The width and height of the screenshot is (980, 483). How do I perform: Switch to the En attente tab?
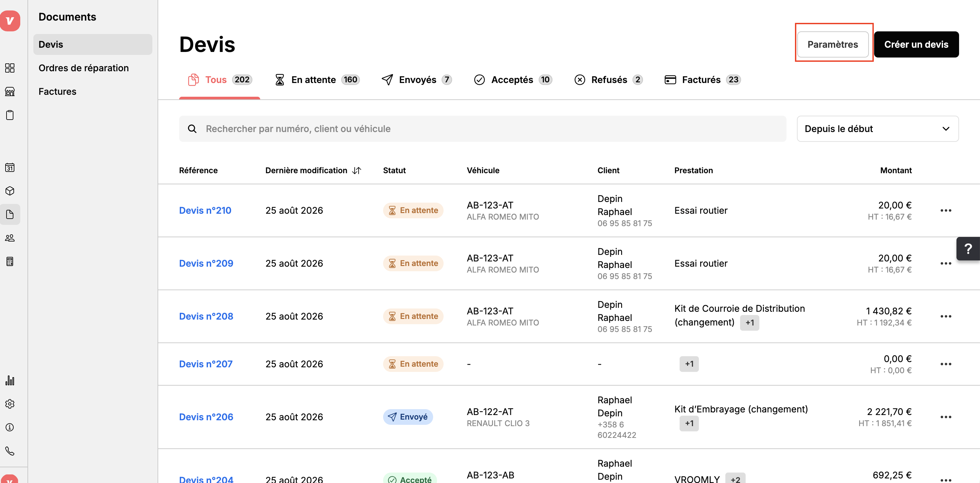pos(317,79)
